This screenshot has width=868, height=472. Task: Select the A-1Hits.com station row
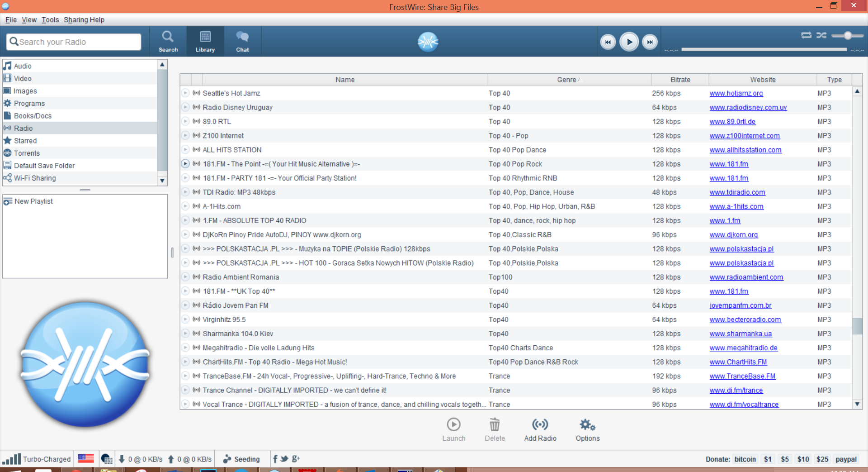(516, 206)
